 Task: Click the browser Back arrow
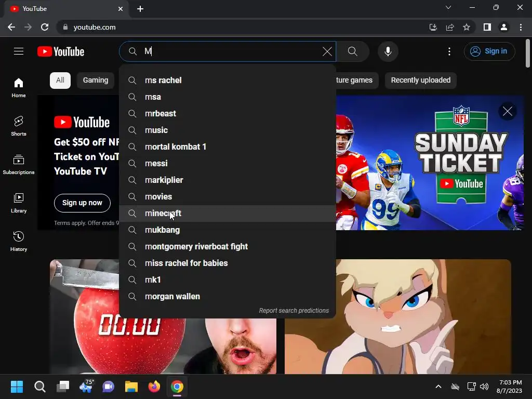11,27
